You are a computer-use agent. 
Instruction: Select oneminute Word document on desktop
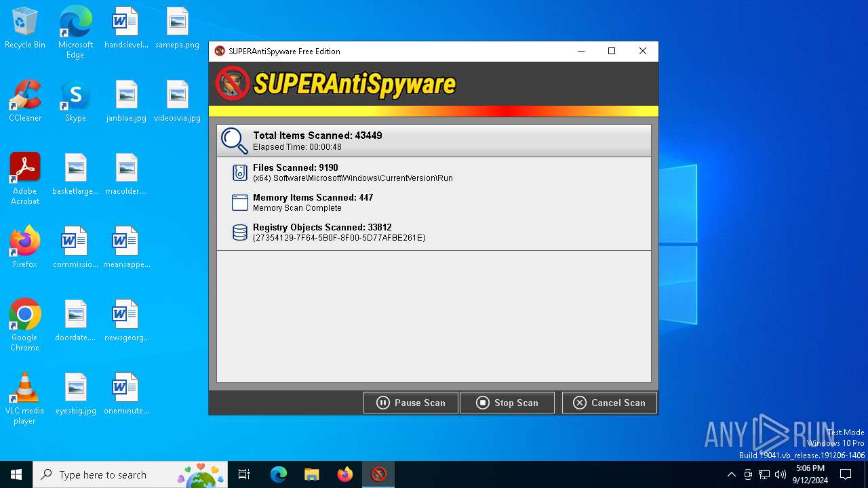point(126,394)
